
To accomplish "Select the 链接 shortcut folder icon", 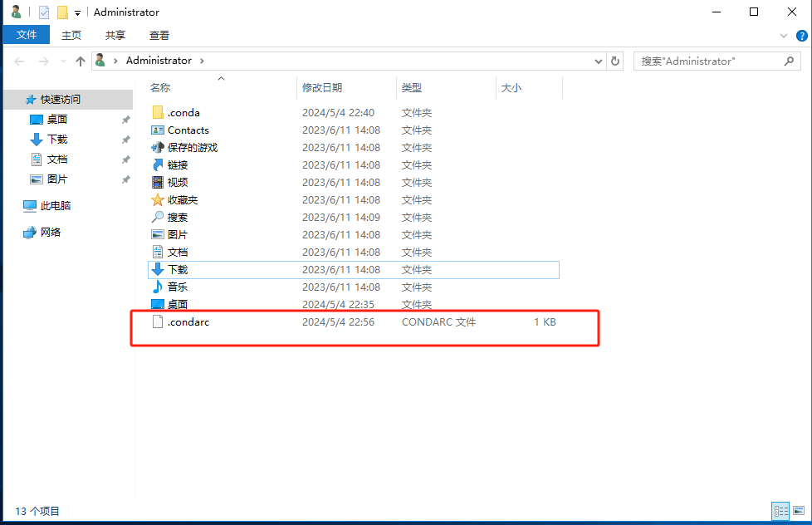I will click(x=158, y=164).
